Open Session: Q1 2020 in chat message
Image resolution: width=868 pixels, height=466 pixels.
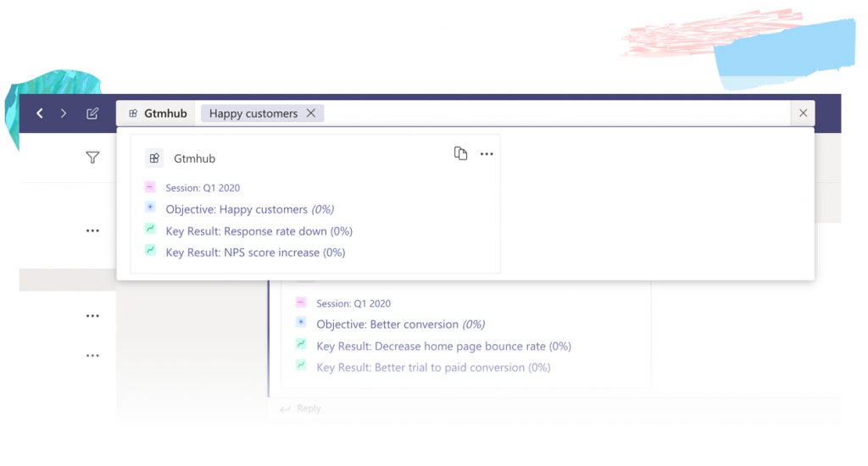353,304
